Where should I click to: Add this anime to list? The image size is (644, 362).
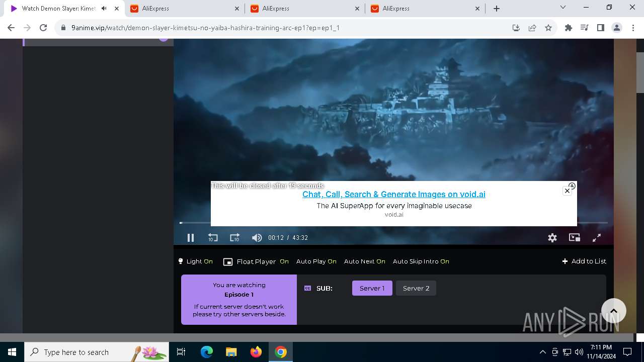584,261
